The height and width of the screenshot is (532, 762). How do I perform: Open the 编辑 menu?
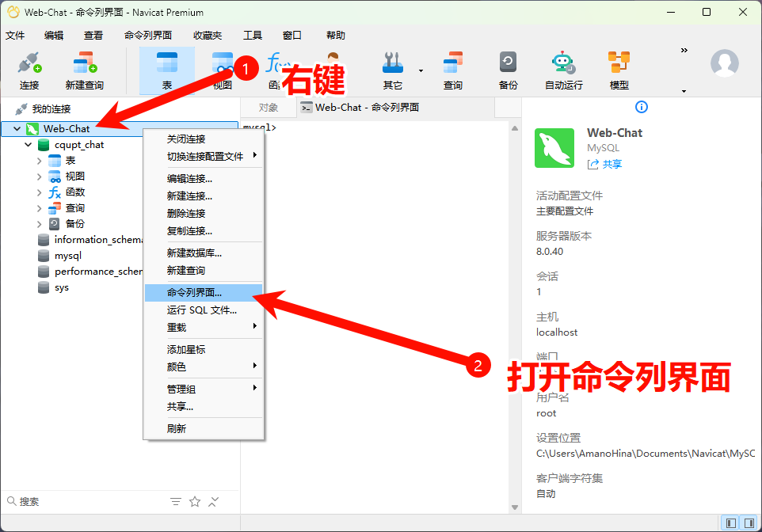[x=54, y=35]
